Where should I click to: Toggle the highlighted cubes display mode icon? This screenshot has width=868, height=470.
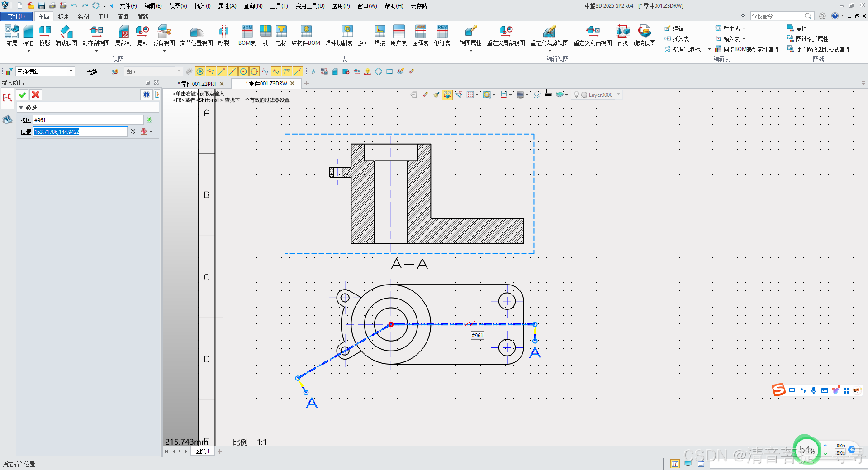[447, 95]
